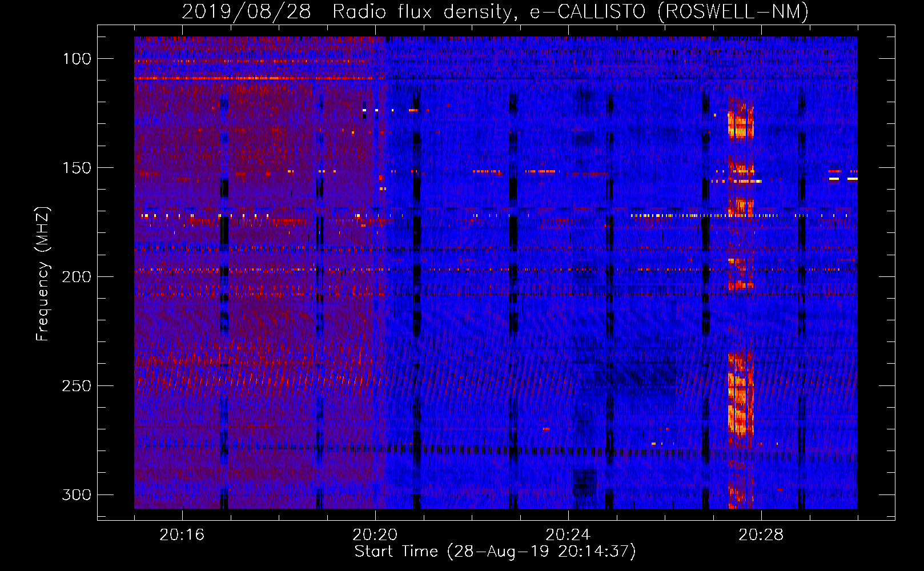924x571 pixels.
Task: Click the 20:16 time axis label
Action: (x=182, y=535)
